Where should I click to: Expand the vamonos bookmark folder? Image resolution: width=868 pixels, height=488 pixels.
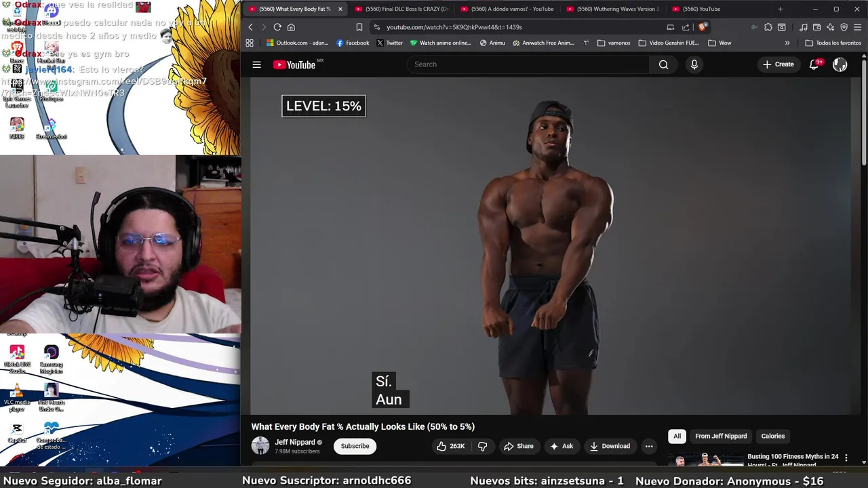[614, 43]
